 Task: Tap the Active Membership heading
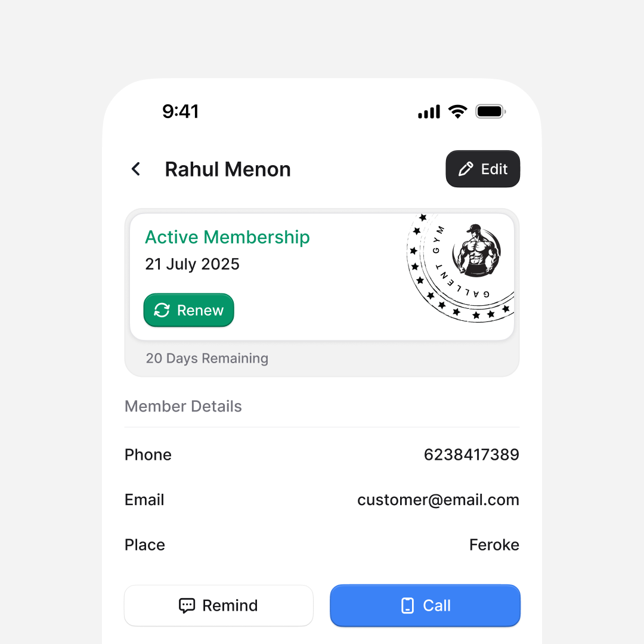point(227,237)
